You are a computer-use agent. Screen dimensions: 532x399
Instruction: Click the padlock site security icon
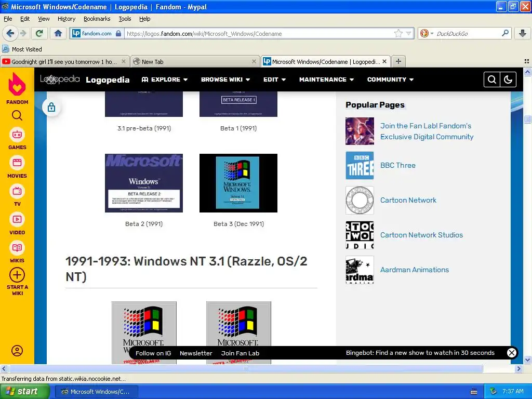(x=118, y=33)
